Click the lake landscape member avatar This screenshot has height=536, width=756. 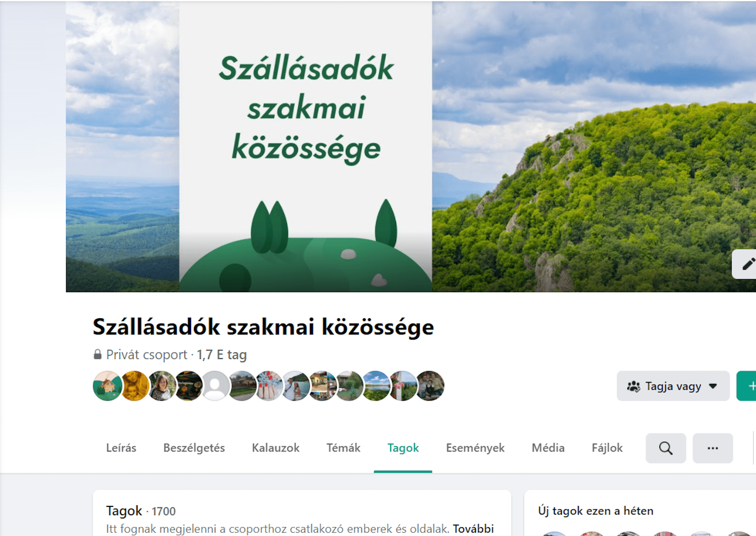click(x=376, y=386)
